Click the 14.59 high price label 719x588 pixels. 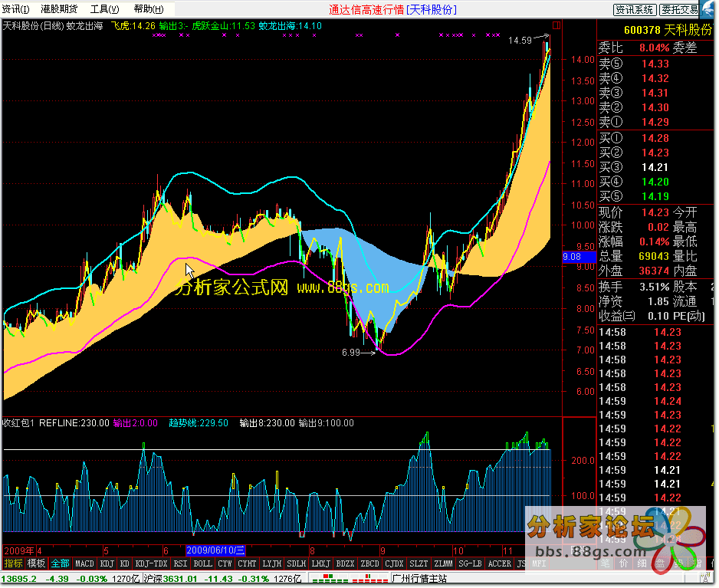click(520, 41)
